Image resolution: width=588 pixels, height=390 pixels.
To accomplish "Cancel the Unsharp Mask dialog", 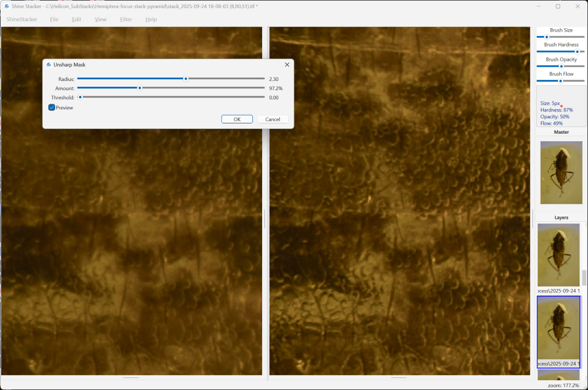I will [x=272, y=119].
